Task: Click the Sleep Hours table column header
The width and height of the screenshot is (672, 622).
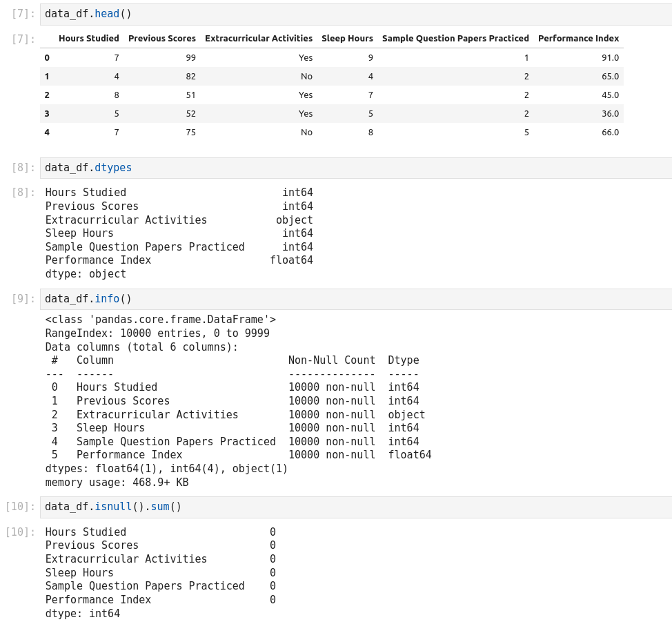Action: (347, 39)
